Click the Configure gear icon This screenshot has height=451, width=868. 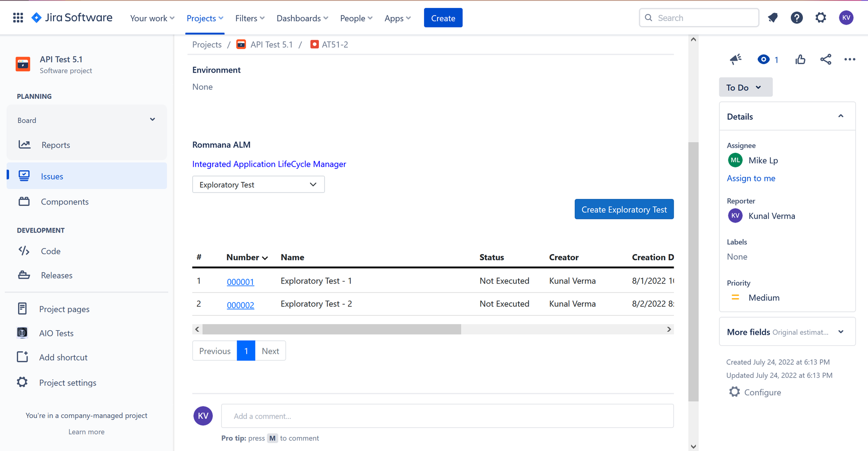click(734, 392)
